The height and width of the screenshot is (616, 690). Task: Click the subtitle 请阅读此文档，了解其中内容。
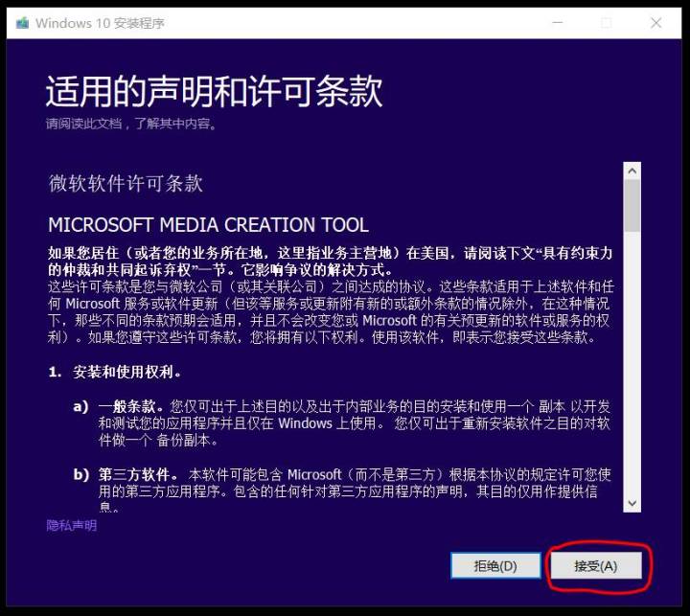tap(131, 124)
